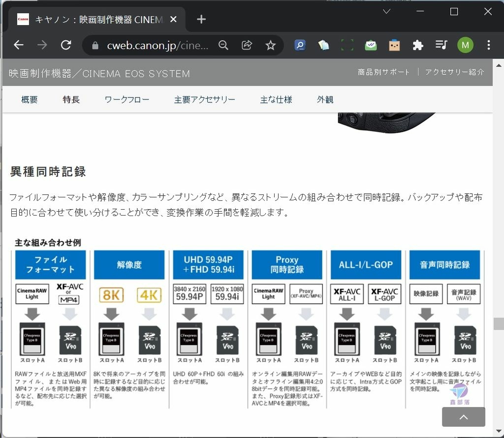Image resolution: width=504 pixels, height=438 pixels.
Task: Open the 主要アクセサリー navigation tab
Action: pyautogui.click(x=204, y=99)
